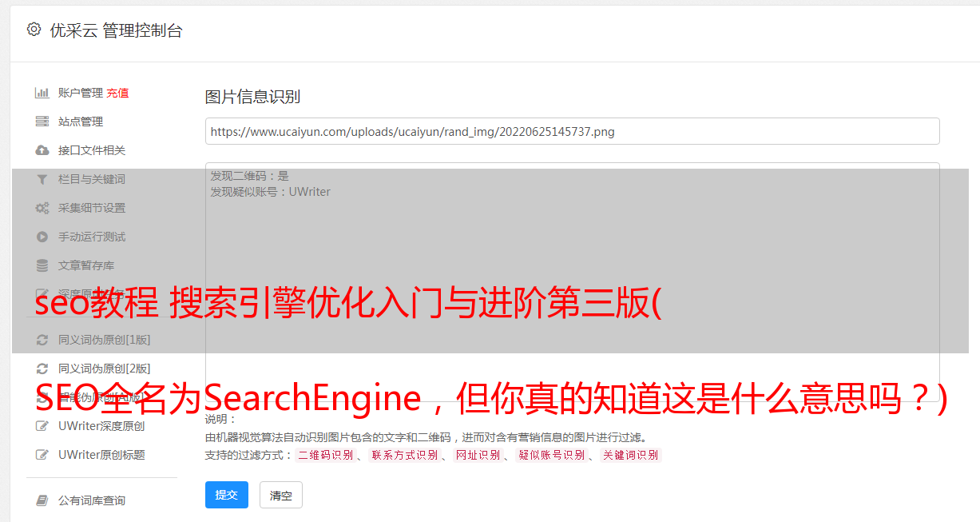Select 同义词伪创[1版] in the sidebar
Viewport: 980px width, 522px height.
[x=104, y=340]
